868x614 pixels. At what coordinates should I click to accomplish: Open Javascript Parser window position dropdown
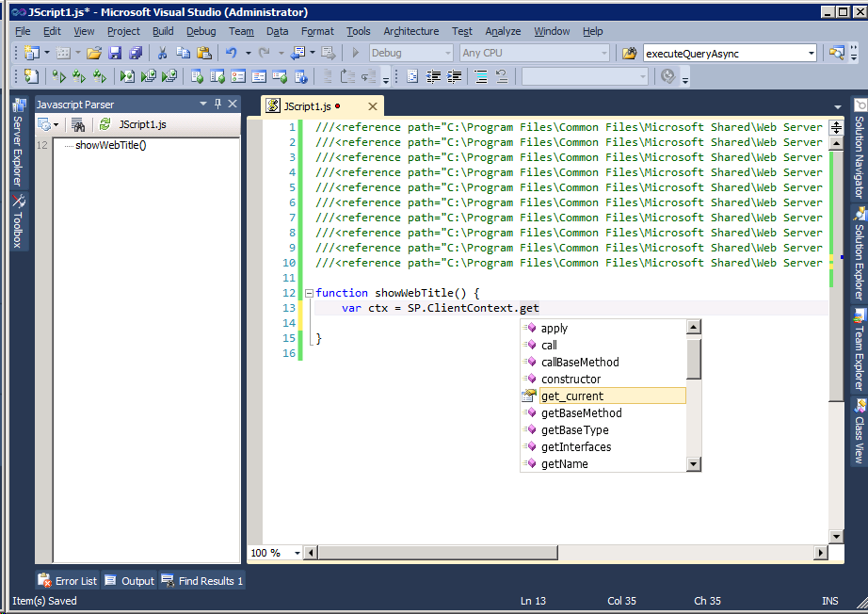pyautogui.click(x=203, y=104)
